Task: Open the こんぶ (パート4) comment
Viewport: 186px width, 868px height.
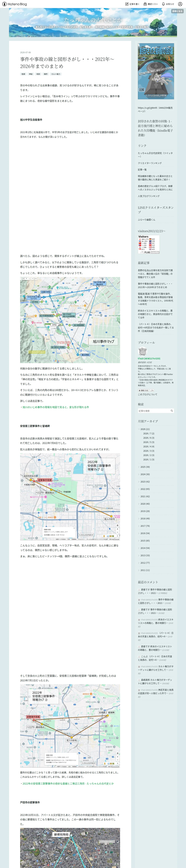Action: (x=155, y=658)
